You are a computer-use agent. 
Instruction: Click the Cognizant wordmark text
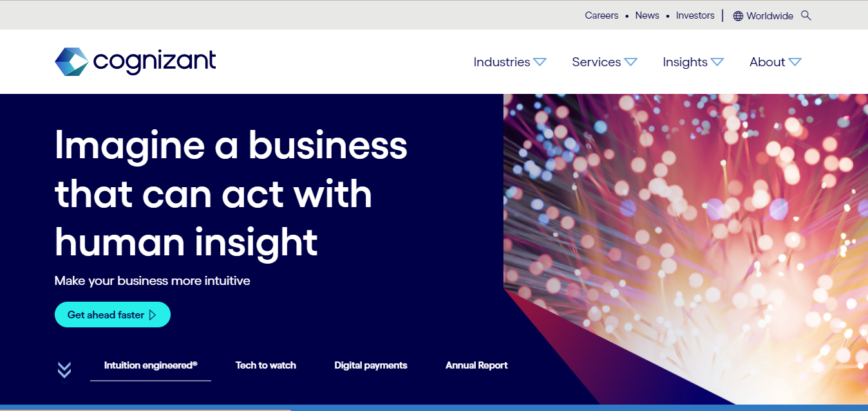click(x=155, y=61)
